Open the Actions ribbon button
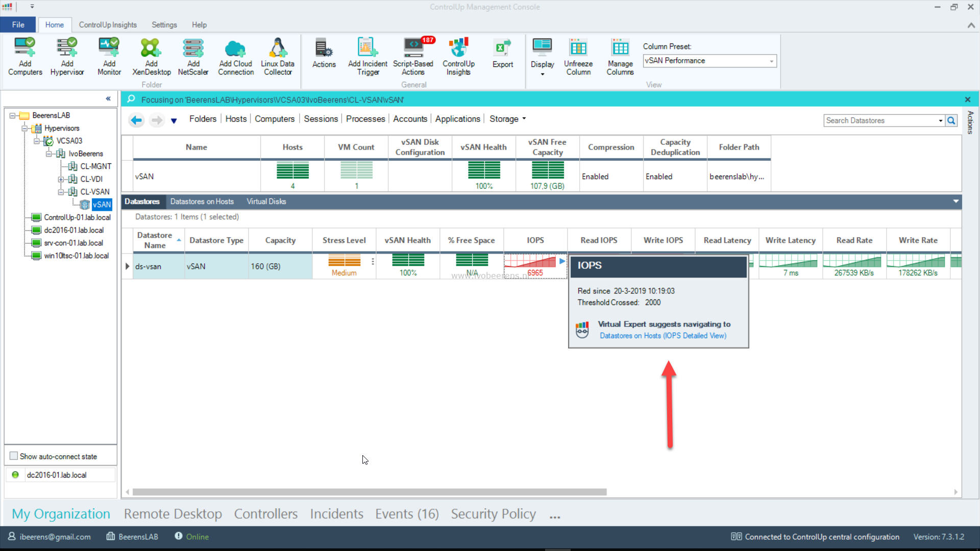This screenshot has width=980, height=551. [324, 54]
